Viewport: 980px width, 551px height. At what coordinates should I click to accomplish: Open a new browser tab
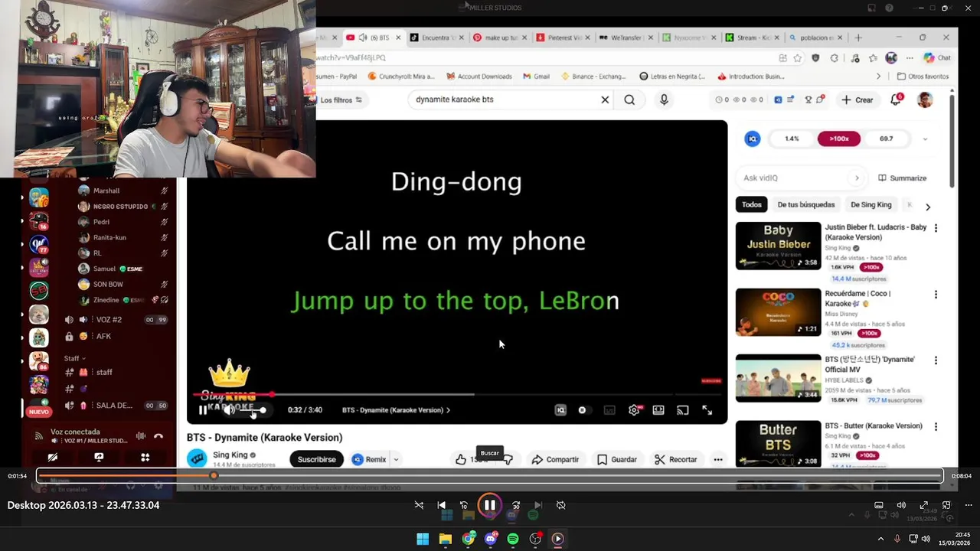(x=858, y=37)
